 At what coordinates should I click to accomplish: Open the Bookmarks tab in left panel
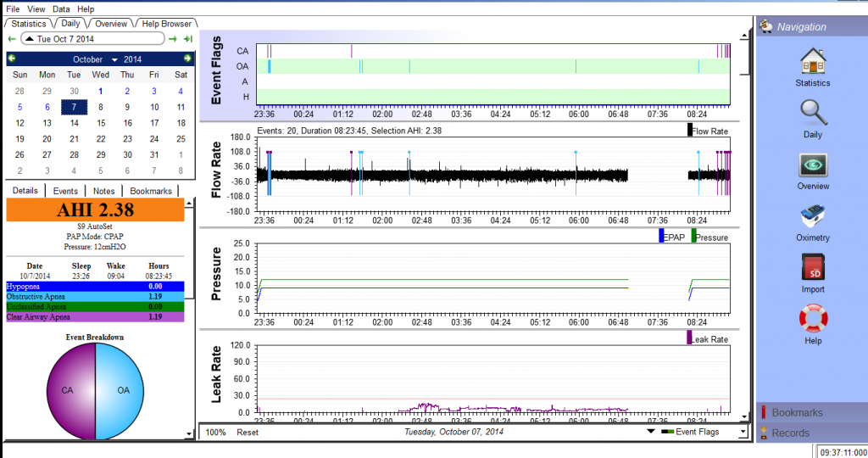[151, 191]
